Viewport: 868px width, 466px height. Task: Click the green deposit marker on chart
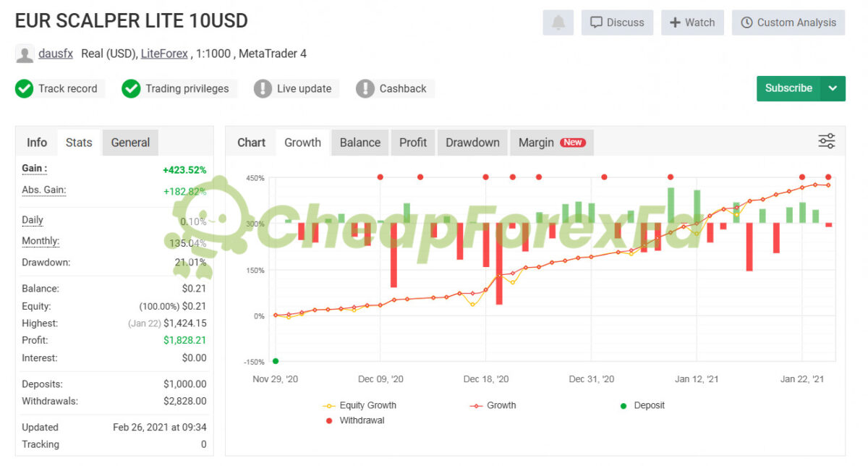pos(276,361)
